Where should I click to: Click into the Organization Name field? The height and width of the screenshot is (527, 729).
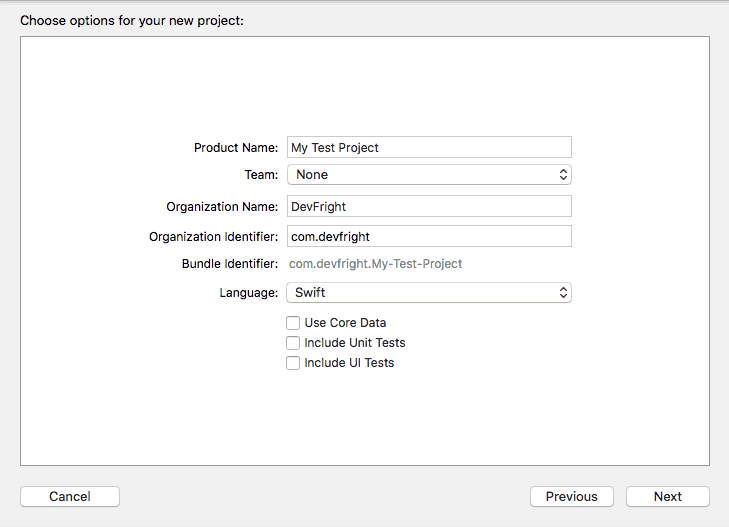(429, 206)
